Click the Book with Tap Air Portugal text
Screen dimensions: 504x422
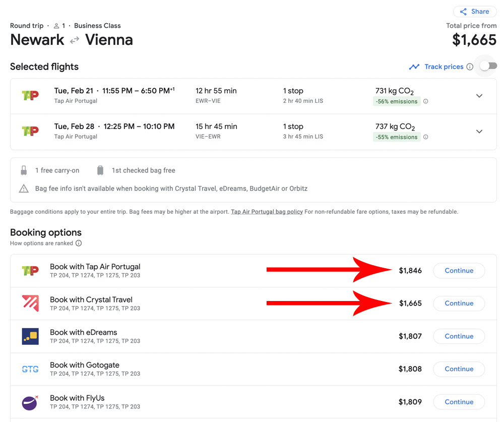pos(95,267)
